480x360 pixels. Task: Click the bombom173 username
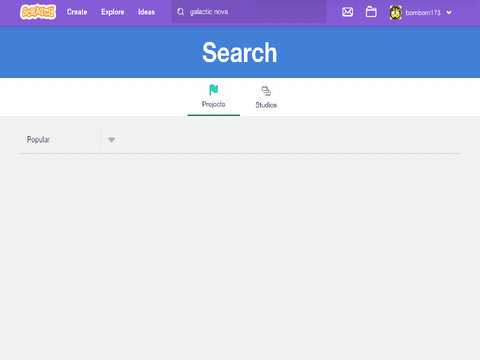(423, 13)
